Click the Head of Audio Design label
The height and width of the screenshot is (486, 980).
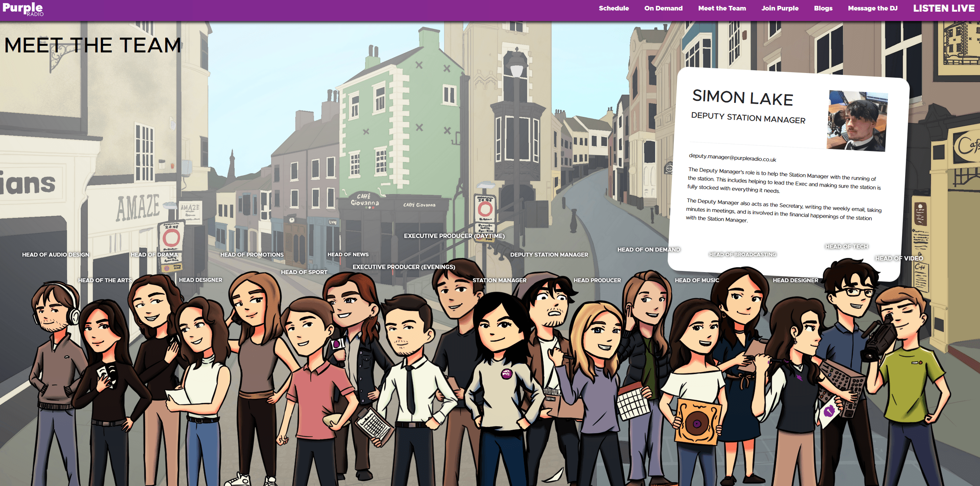pos(55,255)
